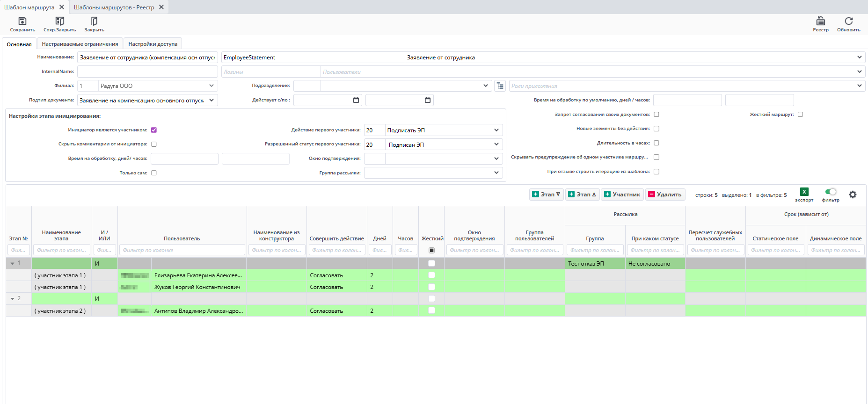Image resolution: width=868 pixels, height=404 pixels.
Task: Click the Участник add button
Action: pos(622,195)
